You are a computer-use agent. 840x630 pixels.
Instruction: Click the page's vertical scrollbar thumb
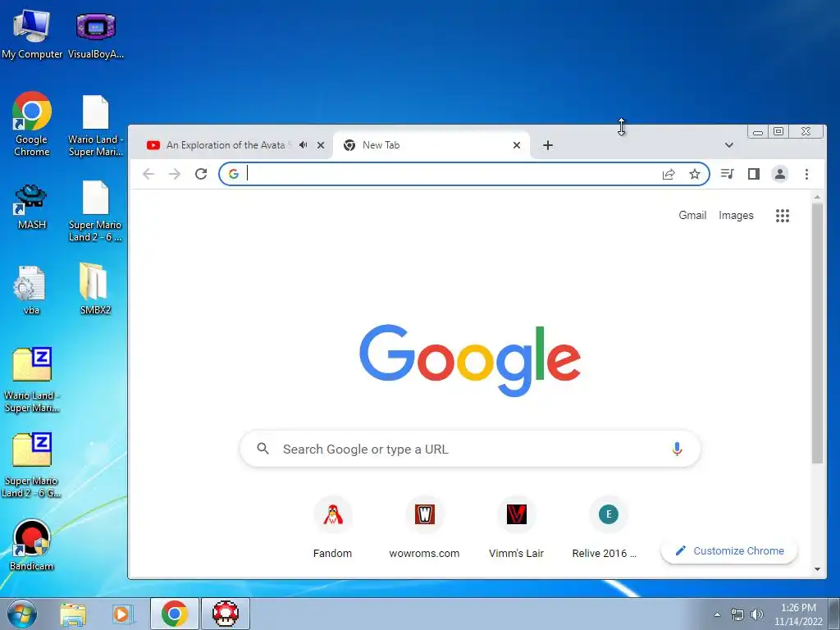817,333
